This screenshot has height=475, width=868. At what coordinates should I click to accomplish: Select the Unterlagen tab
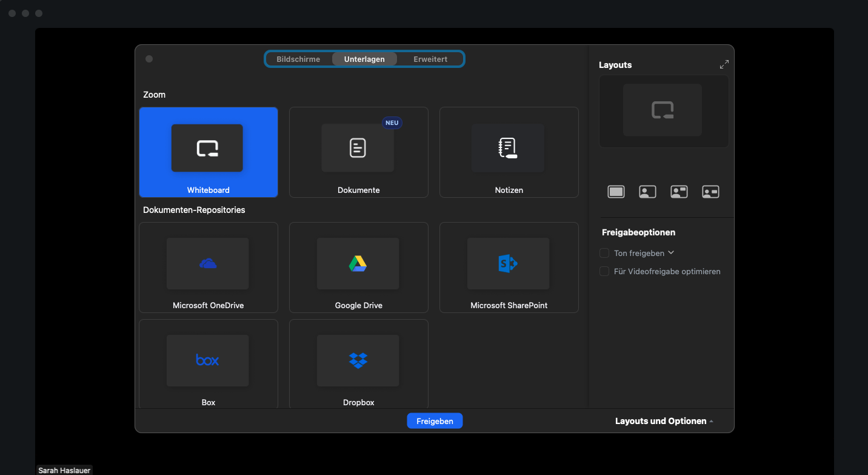click(x=364, y=59)
